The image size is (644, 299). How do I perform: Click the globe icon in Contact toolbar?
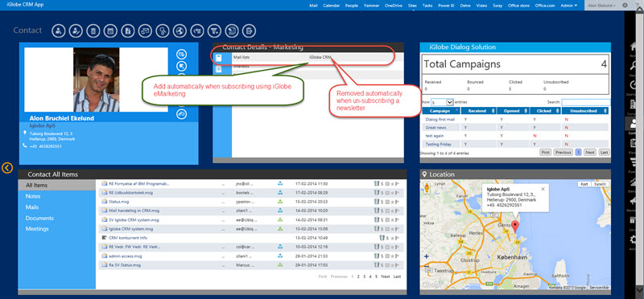click(x=180, y=31)
